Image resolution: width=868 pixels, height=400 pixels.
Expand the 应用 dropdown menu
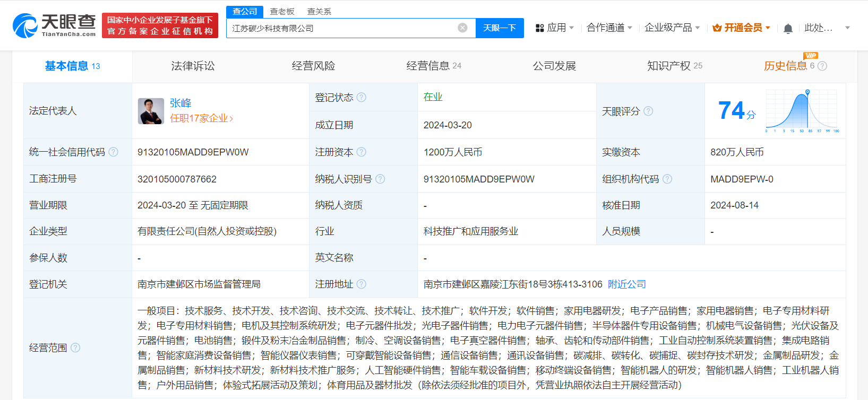point(555,28)
